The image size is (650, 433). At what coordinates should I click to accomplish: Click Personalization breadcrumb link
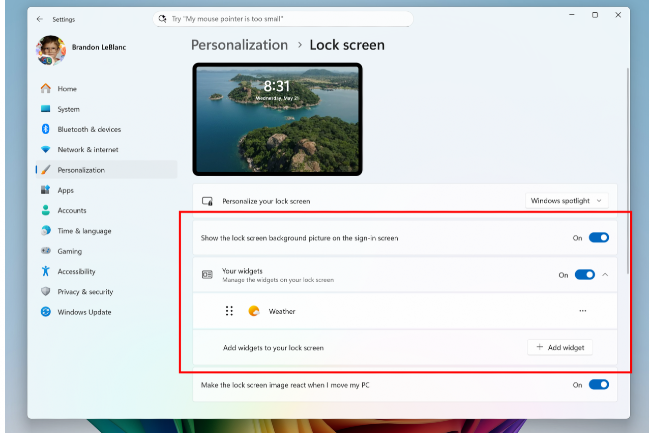[x=239, y=45]
